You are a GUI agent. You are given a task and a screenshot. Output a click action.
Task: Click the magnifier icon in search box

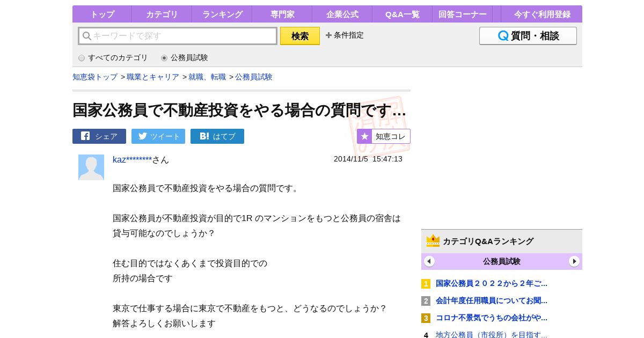[86, 36]
